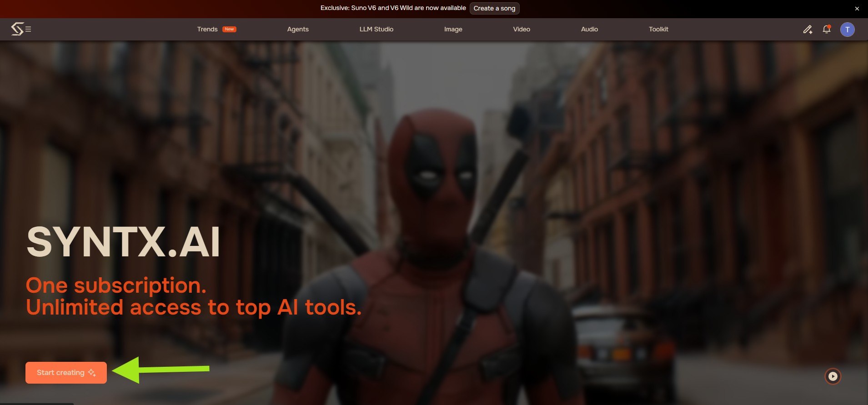Open the Toolkit menu

[658, 29]
